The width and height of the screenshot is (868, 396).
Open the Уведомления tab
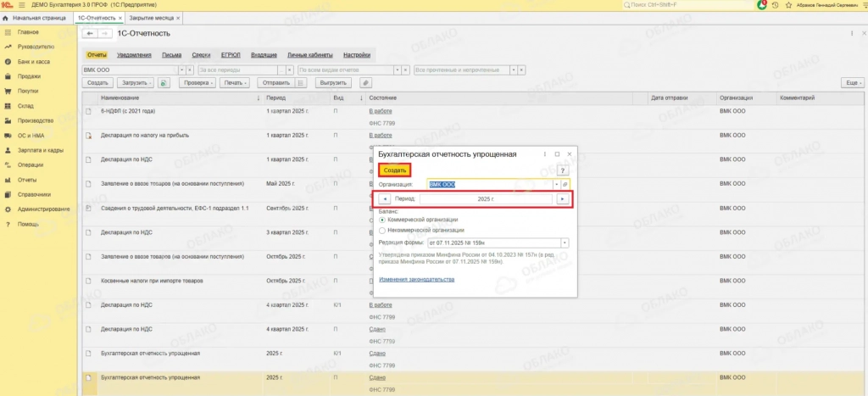(135, 55)
